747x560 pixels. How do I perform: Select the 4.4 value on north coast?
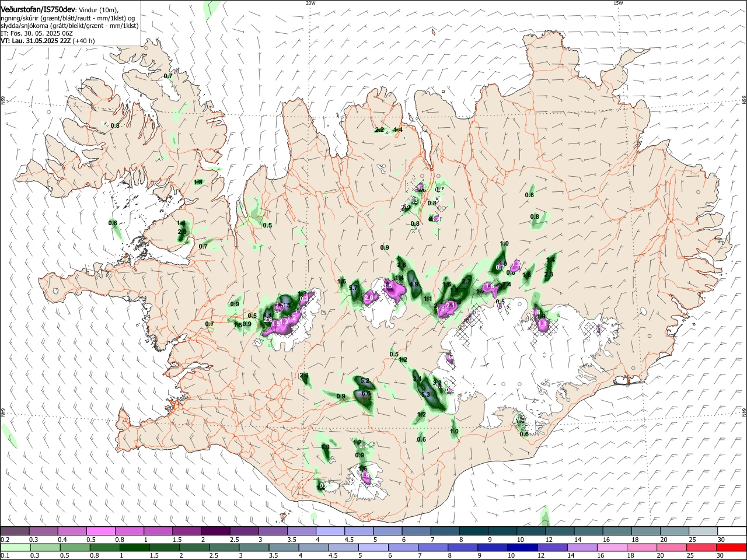click(397, 130)
